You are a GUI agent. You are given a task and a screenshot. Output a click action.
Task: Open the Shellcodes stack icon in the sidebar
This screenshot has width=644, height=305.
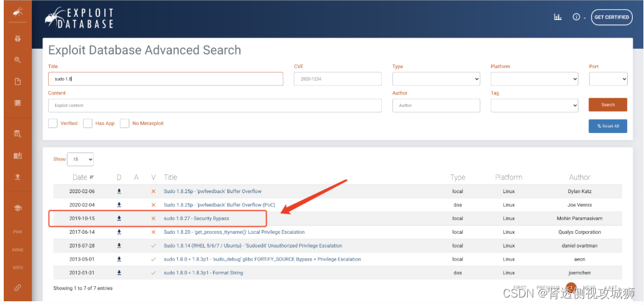click(x=17, y=103)
